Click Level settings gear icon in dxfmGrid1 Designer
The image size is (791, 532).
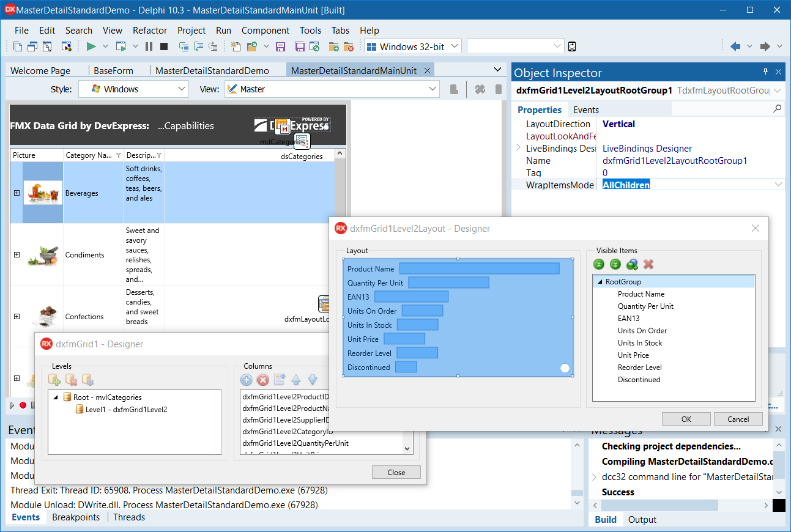(87, 380)
